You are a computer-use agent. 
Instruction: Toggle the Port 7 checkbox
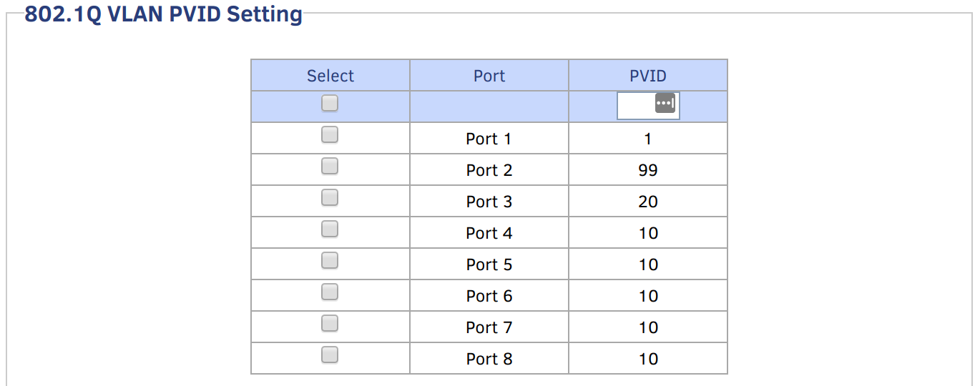[330, 324]
